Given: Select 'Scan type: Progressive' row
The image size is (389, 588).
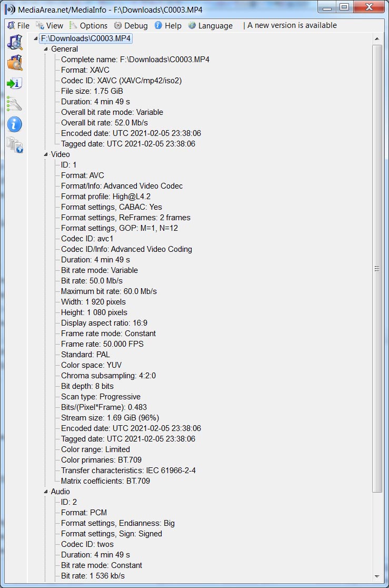Looking at the screenshot, I should click(101, 397).
